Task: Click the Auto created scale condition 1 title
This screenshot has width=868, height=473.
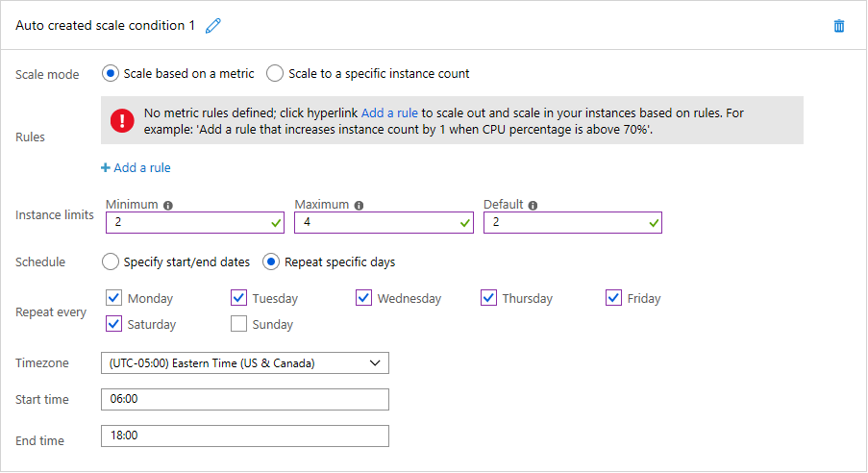Action: tap(105, 26)
